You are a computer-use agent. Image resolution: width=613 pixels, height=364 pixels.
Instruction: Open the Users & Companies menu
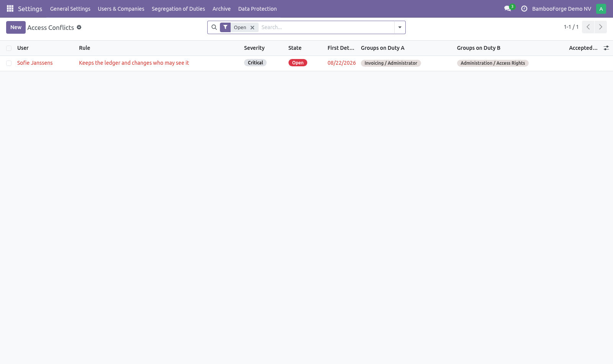coord(121,9)
